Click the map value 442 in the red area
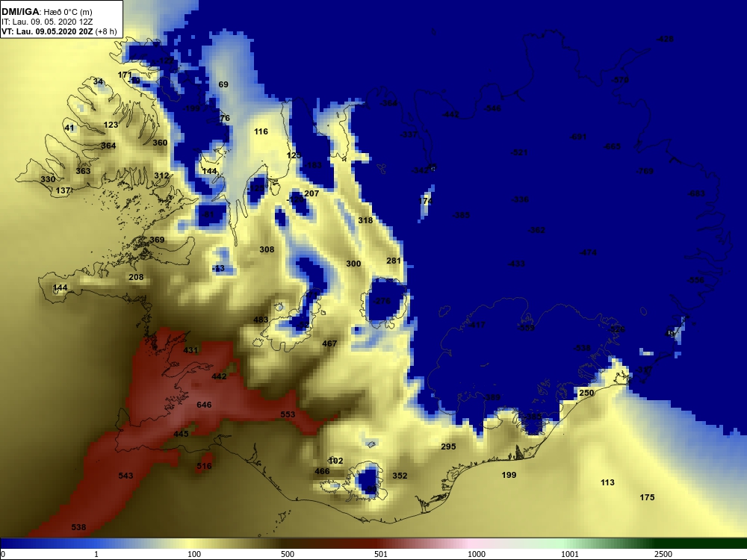The image size is (747, 560). coord(219,376)
